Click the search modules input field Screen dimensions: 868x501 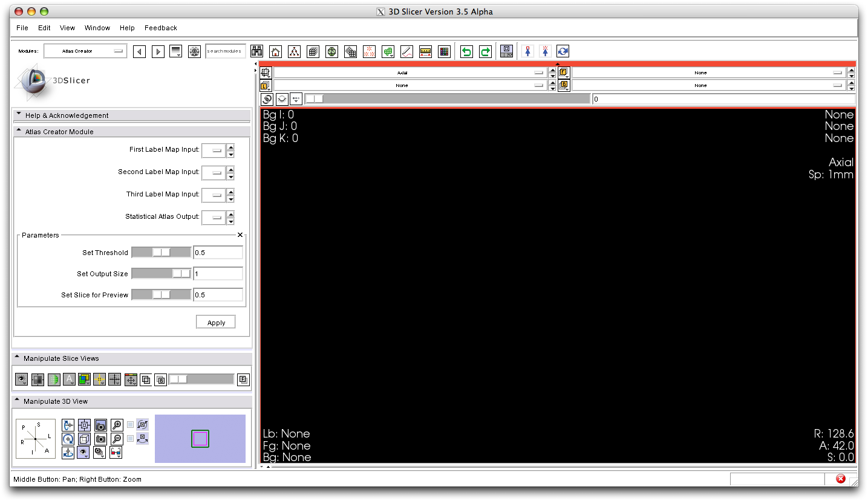pyautogui.click(x=225, y=51)
